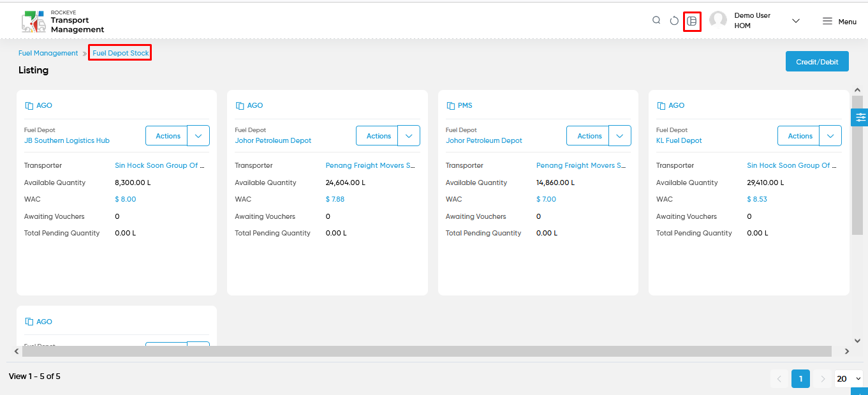Click Fuel Depot Stock breadcrumb
Screen dimensions: 868x395
121,53
